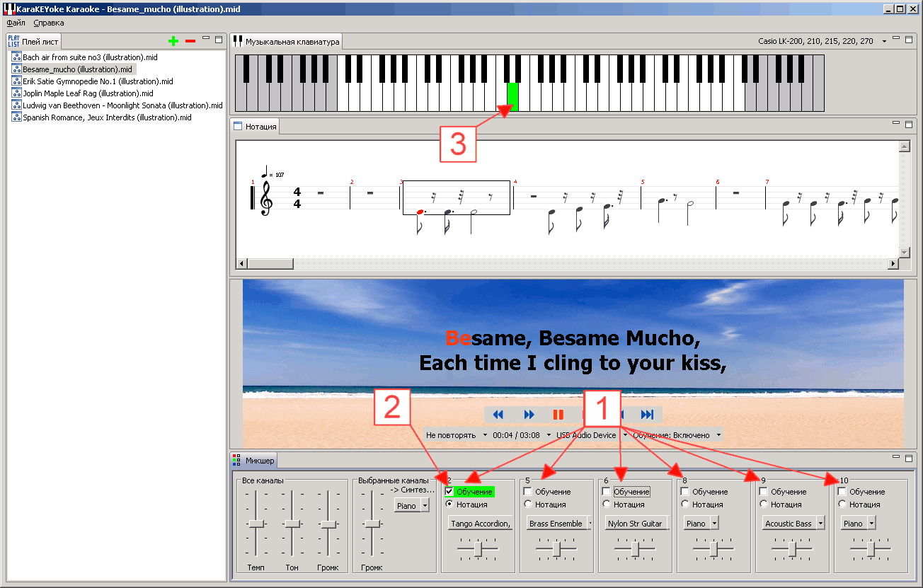Screen dimensions: 923x588
Task: Select Besame_mucho (illustration).mid in playlist
Action: click(78, 69)
